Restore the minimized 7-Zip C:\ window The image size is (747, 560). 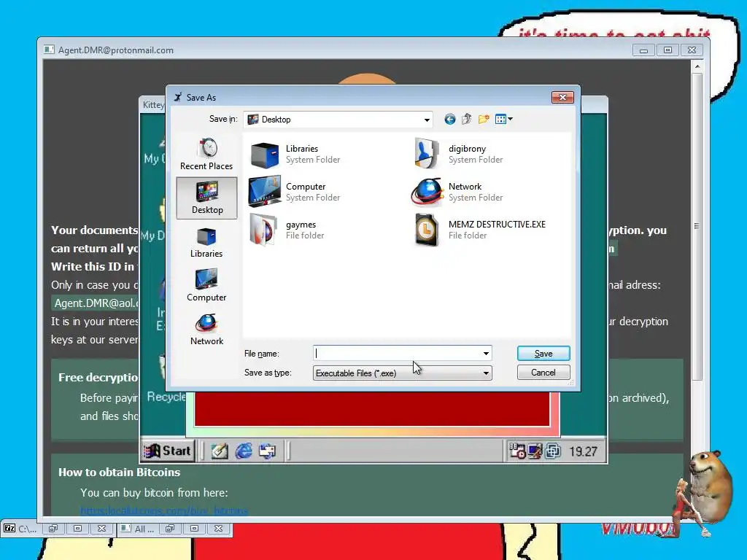53,529
